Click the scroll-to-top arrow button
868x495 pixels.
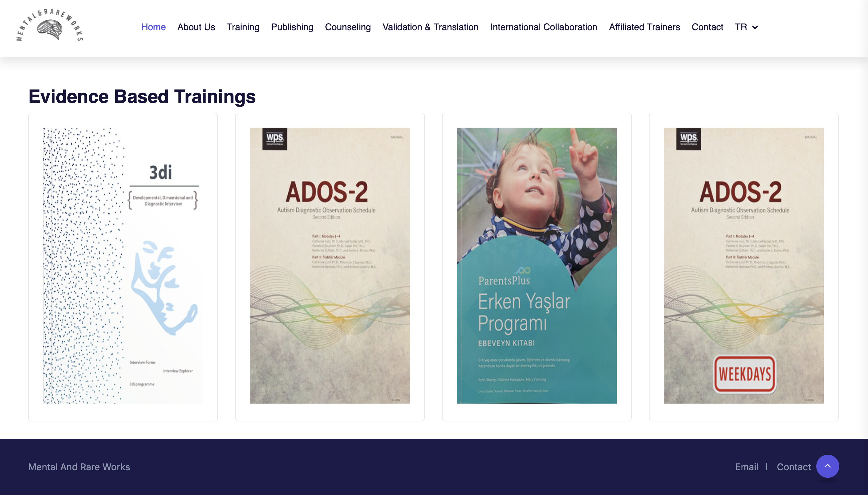point(827,466)
